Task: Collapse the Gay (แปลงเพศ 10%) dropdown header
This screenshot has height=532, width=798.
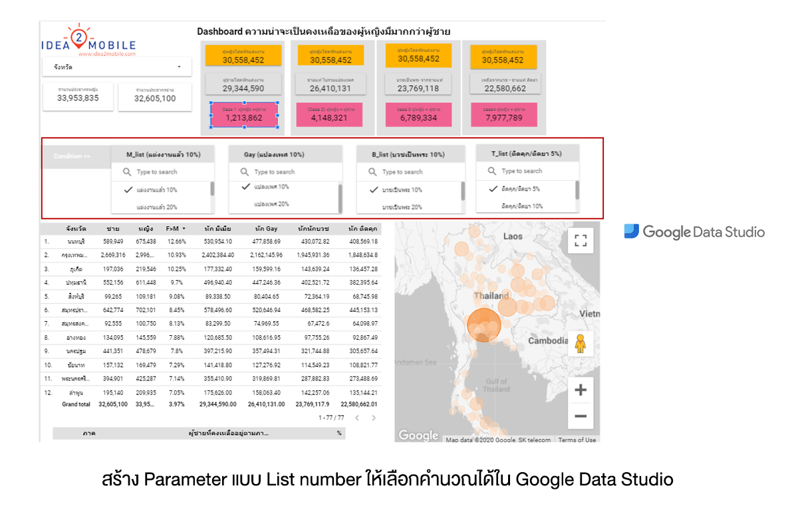Action: tap(286, 154)
